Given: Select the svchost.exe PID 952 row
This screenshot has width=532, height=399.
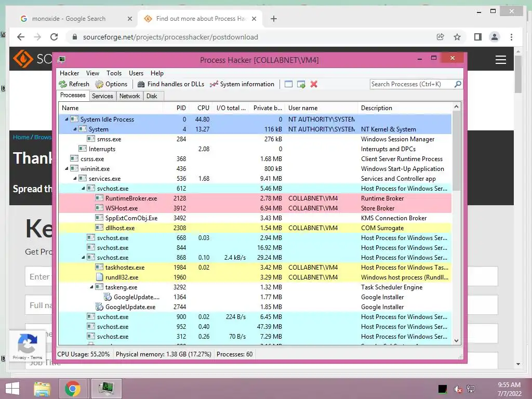Looking at the screenshot, I should (255, 327).
